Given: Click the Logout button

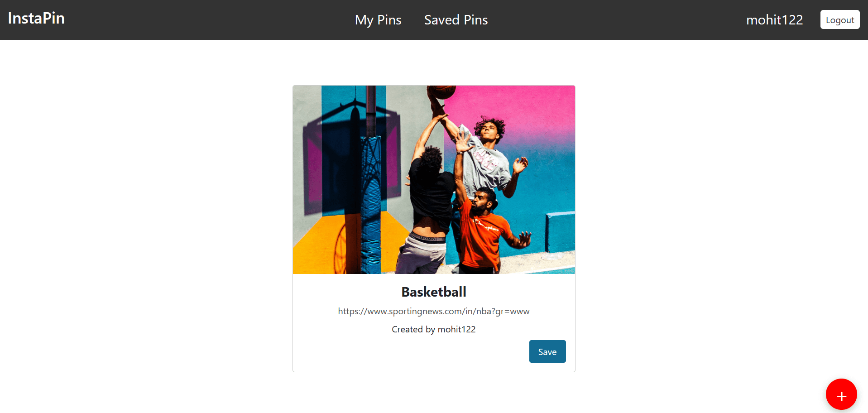Looking at the screenshot, I should pos(840,19).
